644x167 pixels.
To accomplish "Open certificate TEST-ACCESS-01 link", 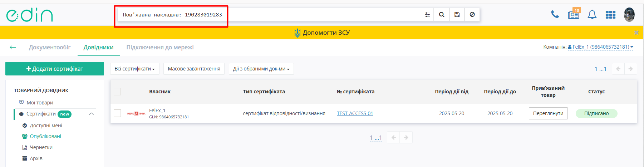I will (355, 113).
